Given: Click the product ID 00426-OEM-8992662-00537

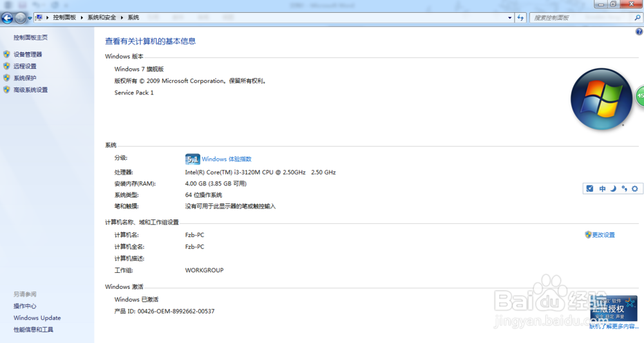Looking at the screenshot, I should [176, 311].
